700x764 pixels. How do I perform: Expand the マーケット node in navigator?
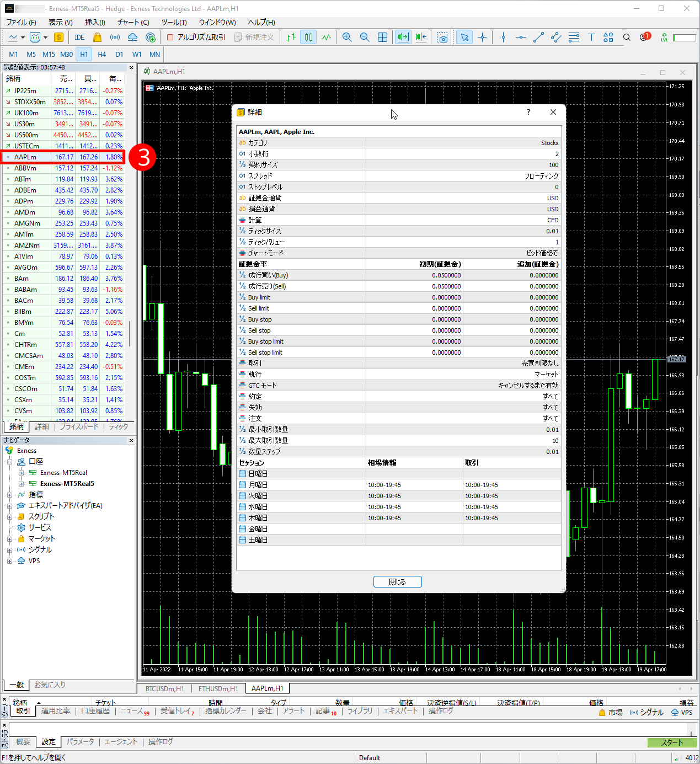point(10,539)
